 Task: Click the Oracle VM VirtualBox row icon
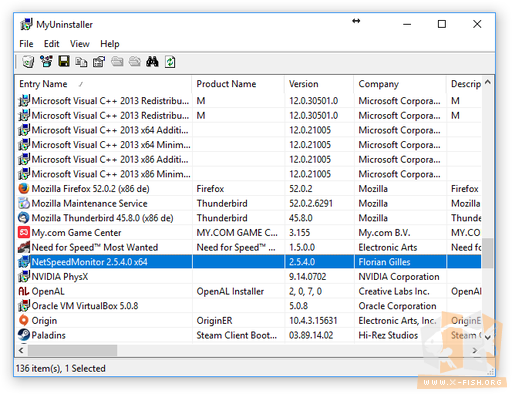click(x=24, y=306)
